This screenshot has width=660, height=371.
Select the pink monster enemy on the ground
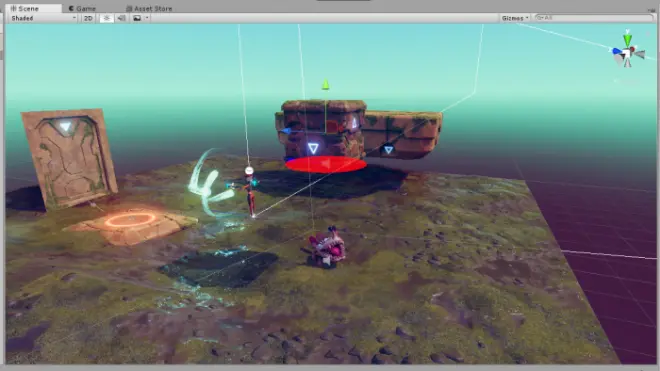pos(327,248)
